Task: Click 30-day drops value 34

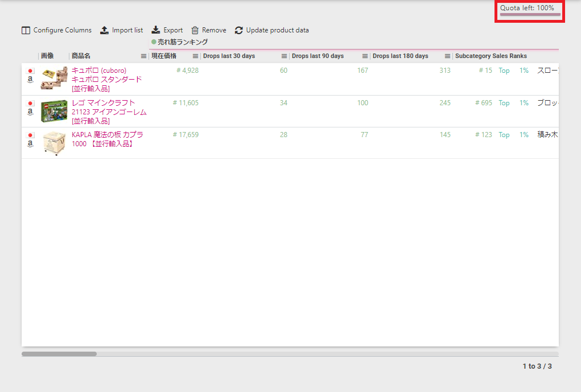Action: 283,103
